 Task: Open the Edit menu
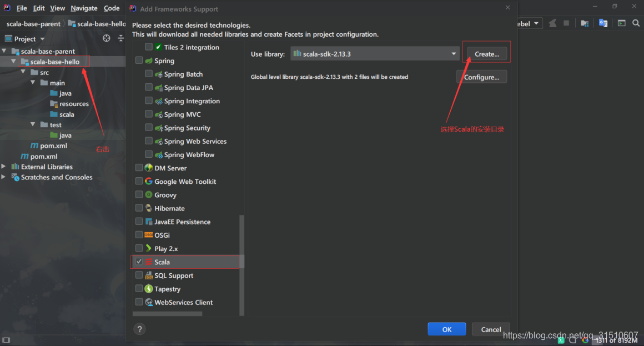[x=39, y=8]
